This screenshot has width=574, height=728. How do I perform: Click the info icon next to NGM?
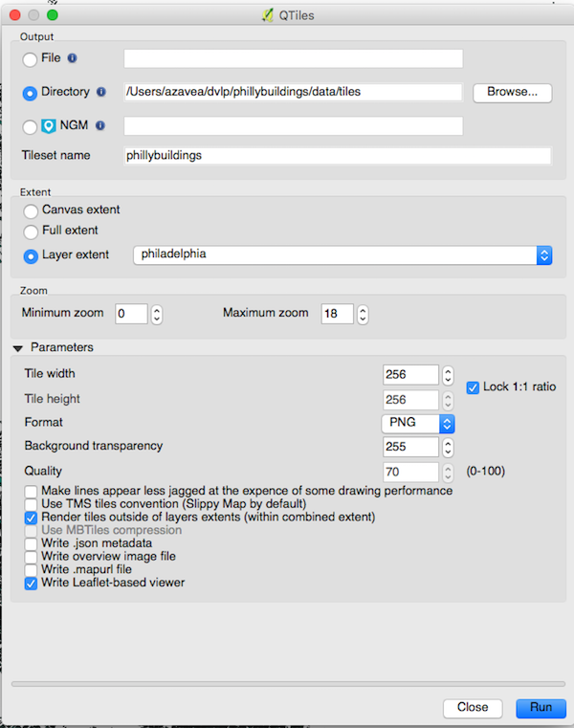pos(99,125)
